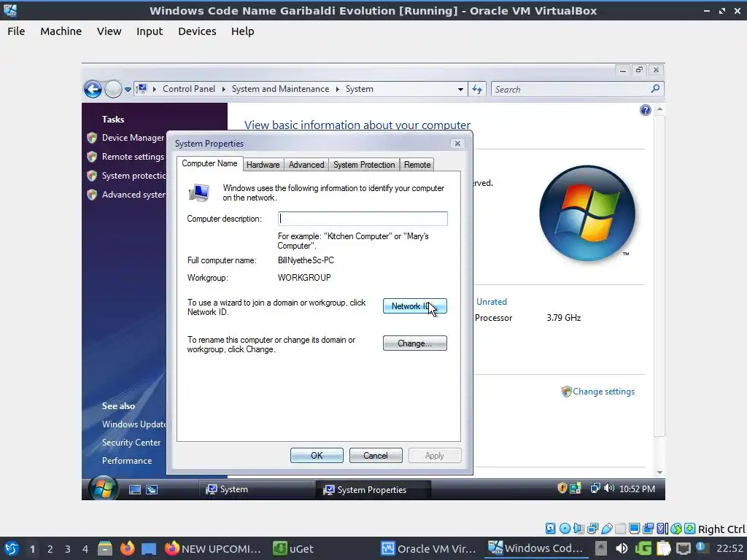
Task: Click Oracle VM VirtualBox taskbar entry
Action: [x=428, y=548]
